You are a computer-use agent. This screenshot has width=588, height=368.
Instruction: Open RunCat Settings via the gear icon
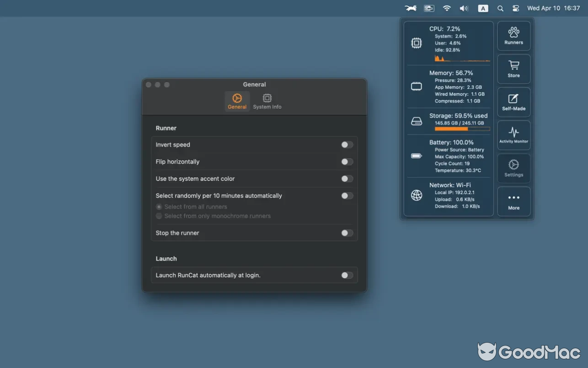[514, 168]
